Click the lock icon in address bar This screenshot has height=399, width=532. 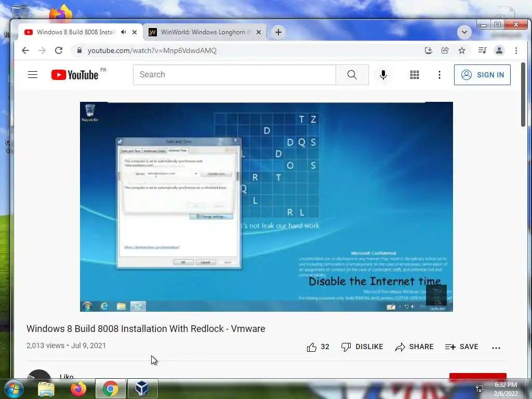(79, 50)
